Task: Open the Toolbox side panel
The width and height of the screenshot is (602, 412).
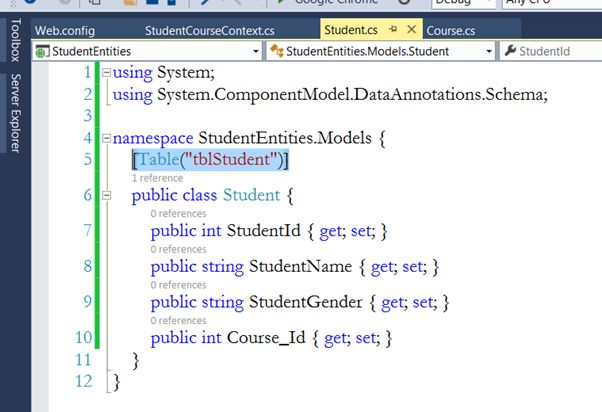Action: pyautogui.click(x=15, y=40)
